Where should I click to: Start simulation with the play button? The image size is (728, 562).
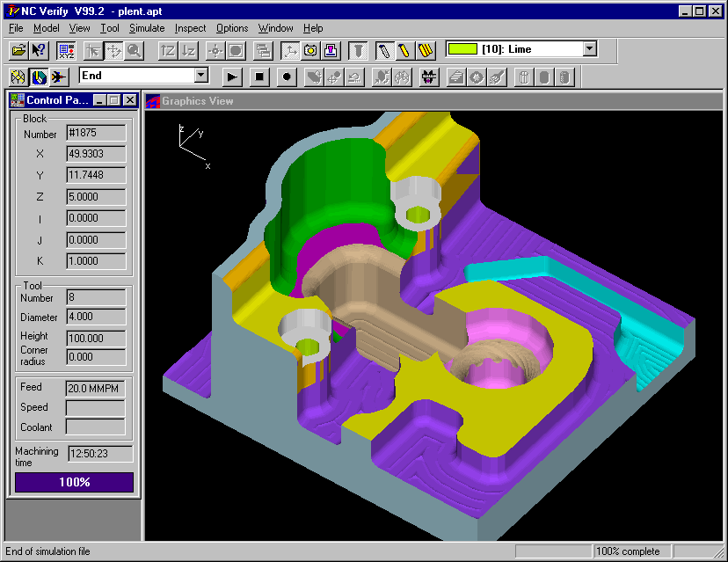tap(232, 77)
